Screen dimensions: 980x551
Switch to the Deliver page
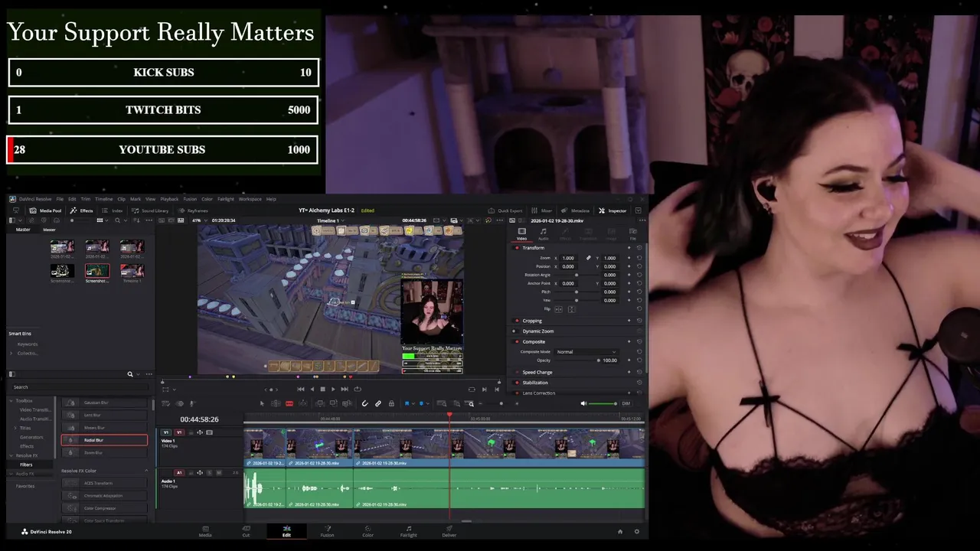[449, 530]
